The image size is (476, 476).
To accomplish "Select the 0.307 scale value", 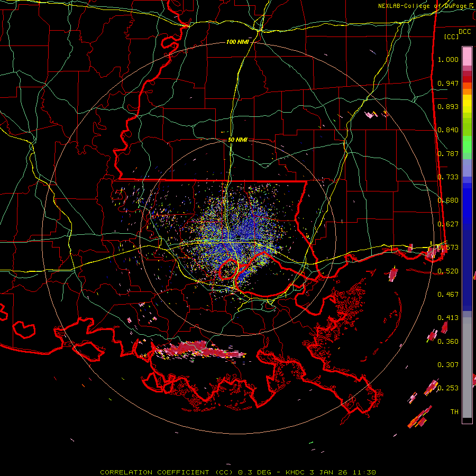I will [x=448, y=364].
